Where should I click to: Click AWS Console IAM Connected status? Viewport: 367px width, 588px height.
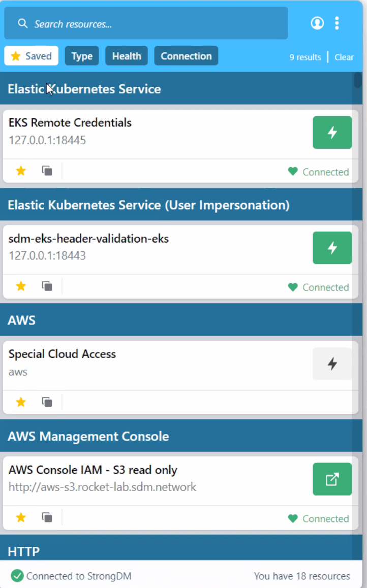pos(319,518)
